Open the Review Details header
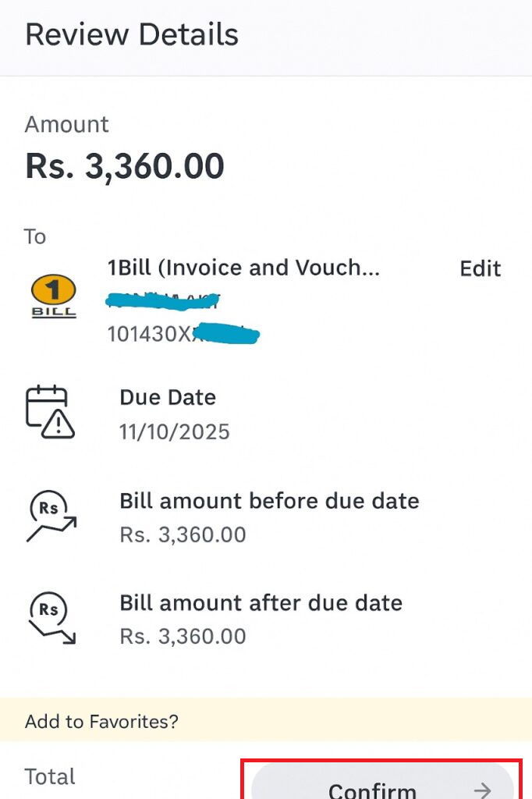The width and height of the screenshot is (532, 799). pos(130,34)
